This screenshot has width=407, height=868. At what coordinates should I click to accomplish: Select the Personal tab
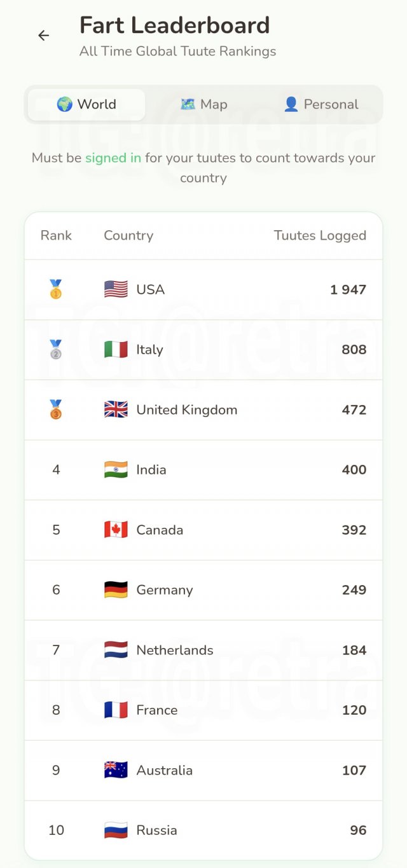point(321,104)
